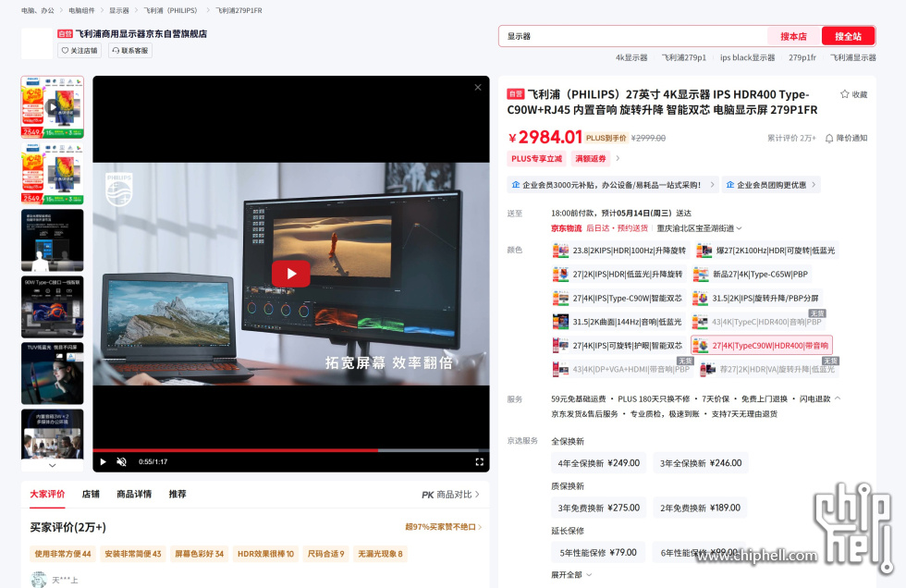Click the search input field showing 显示器

click(633, 36)
